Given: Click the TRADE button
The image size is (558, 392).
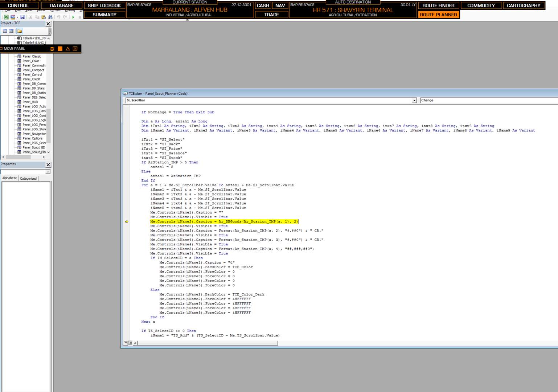Looking at the screenshot, I should pos(271,15).
